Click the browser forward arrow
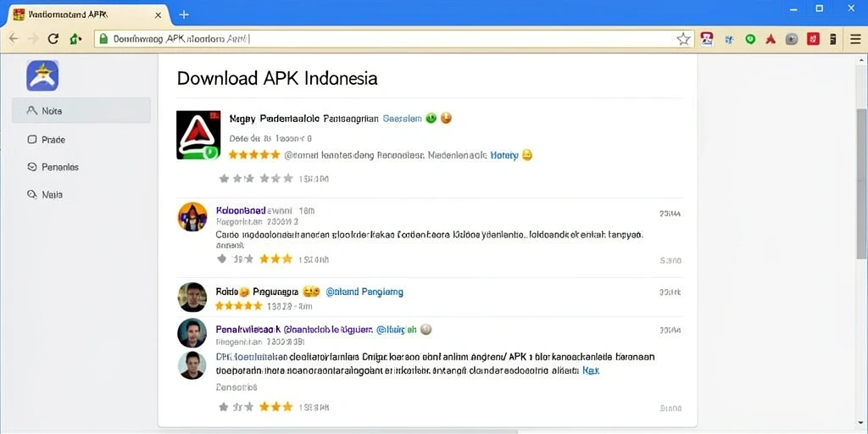This screenshot has height=434, width=868. click(33, 39)
